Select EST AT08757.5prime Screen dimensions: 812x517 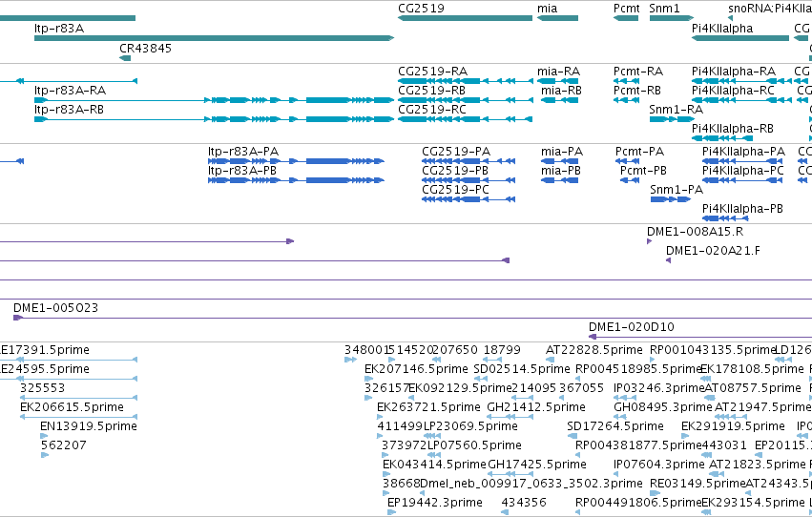point(710,398)
